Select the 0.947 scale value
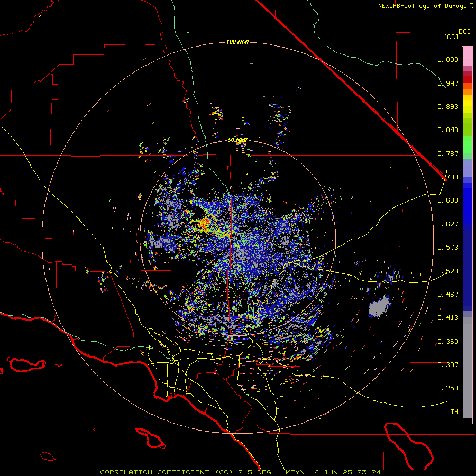476x476 pixels. 448,83
